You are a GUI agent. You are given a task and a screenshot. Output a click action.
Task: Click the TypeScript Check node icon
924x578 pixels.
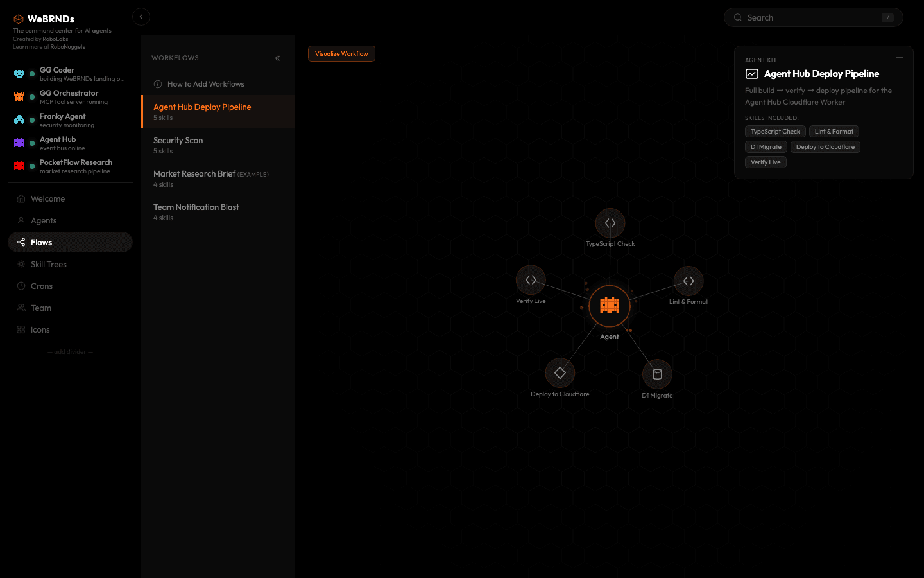point(610,223)
